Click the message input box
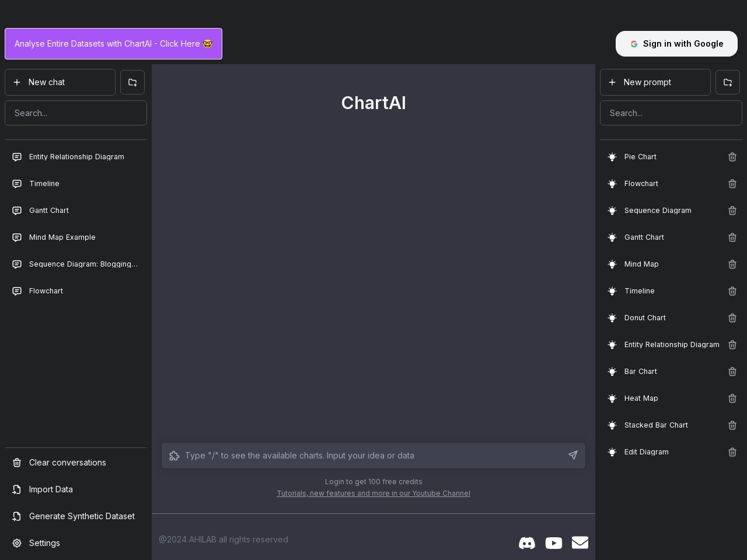747x560 pixels. (373, 456)
